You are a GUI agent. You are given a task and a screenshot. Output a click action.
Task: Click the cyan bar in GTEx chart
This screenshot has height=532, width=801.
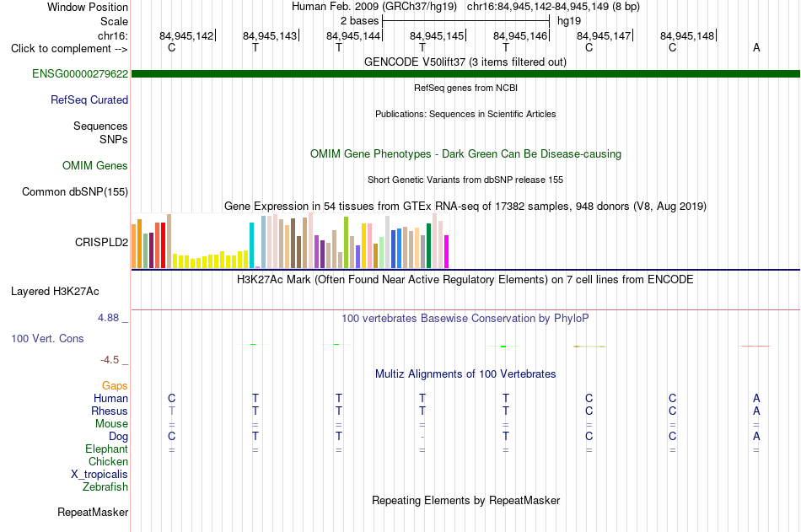point(251,245)
